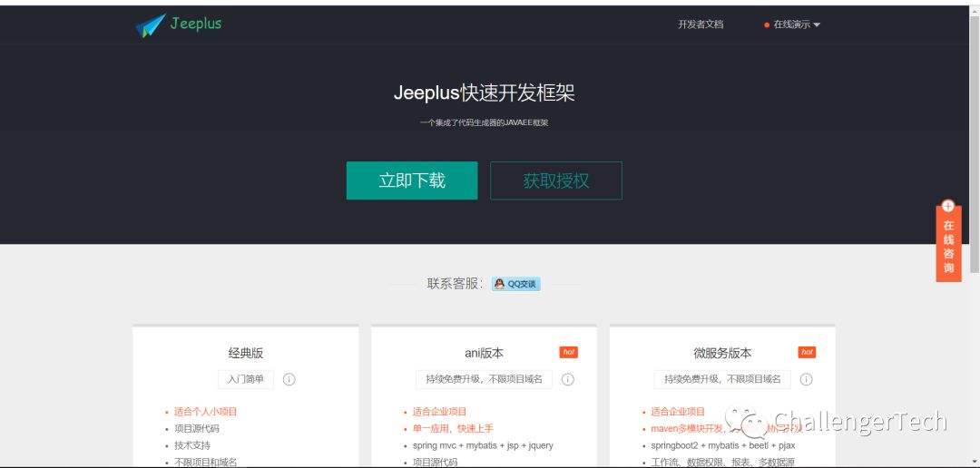Click the hot badge on ani版本
The width and height of the screenshot is (980, 468).
(x=569, y=353)
